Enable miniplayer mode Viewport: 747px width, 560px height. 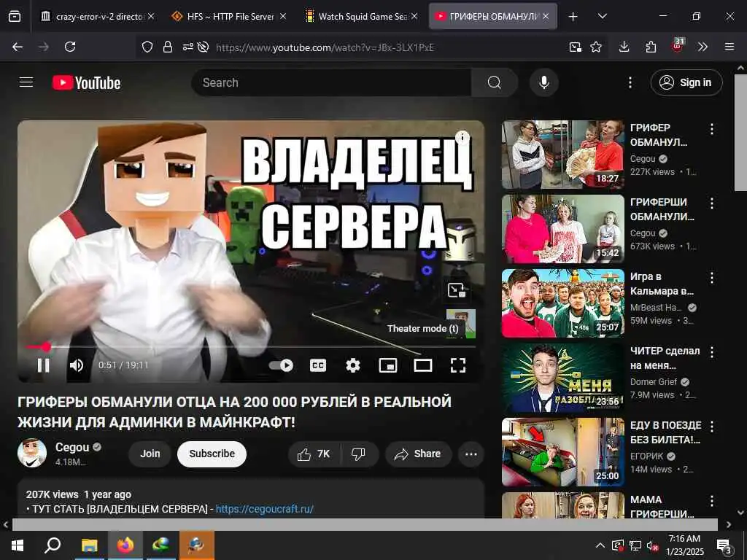click(x=388, y=365)
